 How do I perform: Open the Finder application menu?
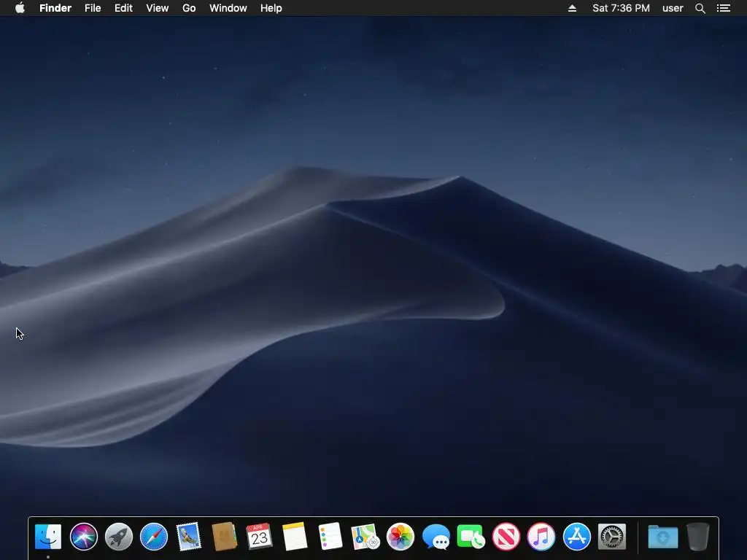pyautogui.click(x=55, y=8)
